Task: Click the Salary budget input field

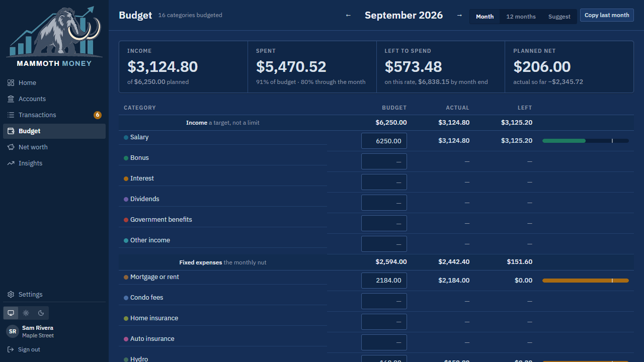Action: coord(384,141)
